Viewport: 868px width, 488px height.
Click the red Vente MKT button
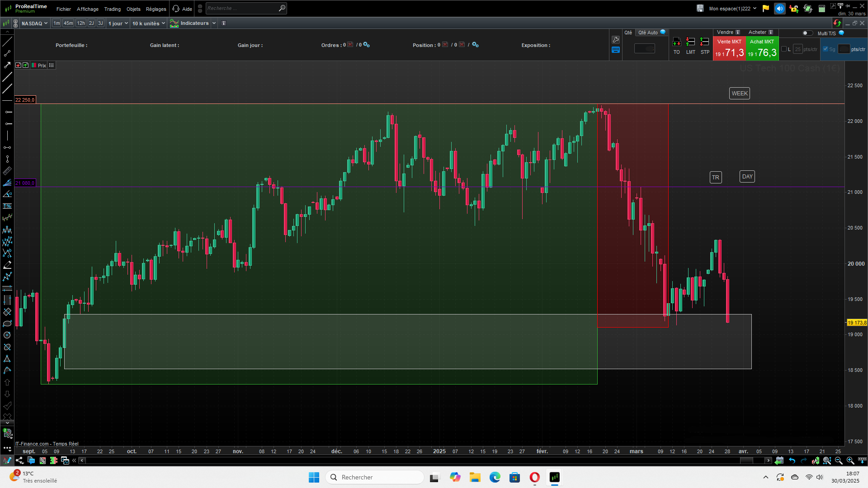729,49
